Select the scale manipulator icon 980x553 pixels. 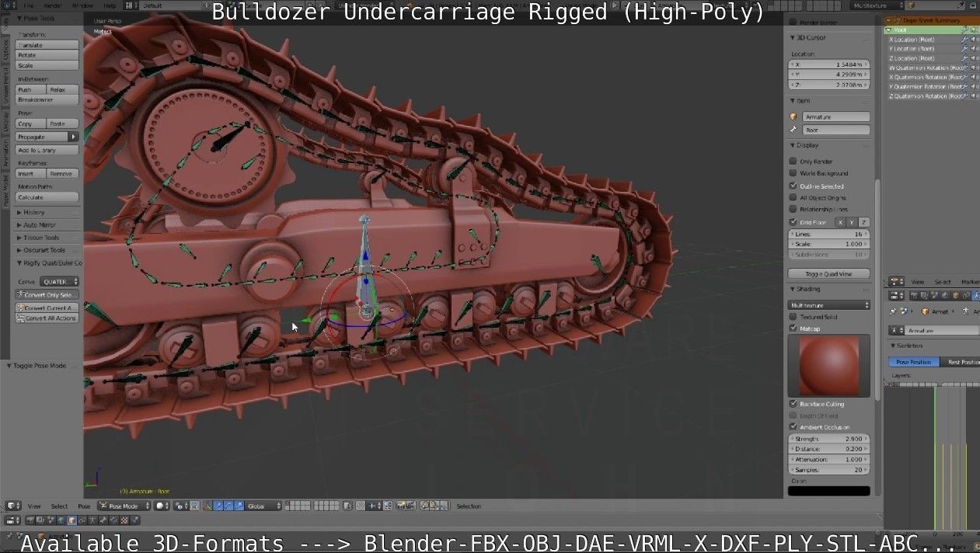[239, 506]
